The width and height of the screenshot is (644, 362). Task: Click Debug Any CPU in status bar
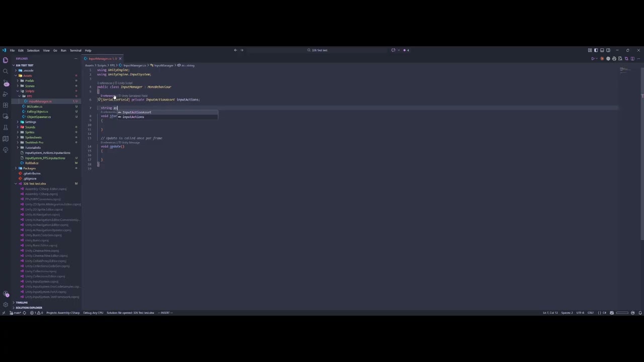tap(93, 313)
